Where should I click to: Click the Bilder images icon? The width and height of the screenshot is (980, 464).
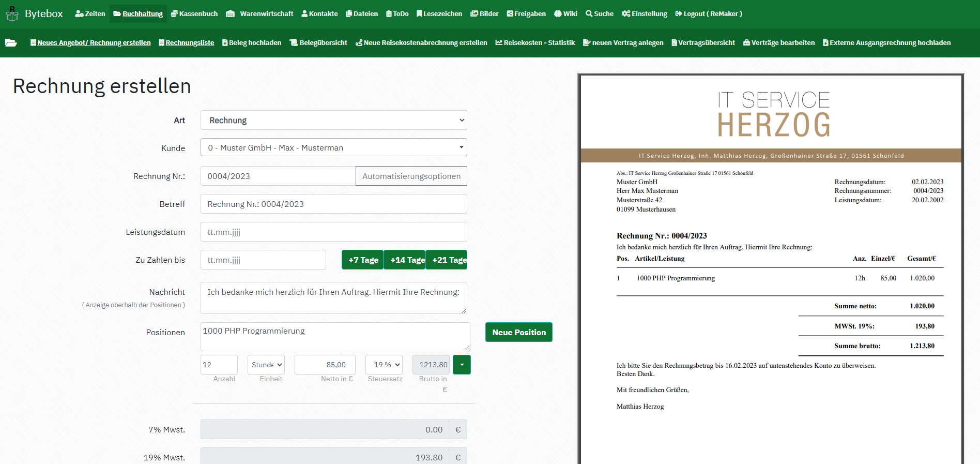(x=474, y=14)
